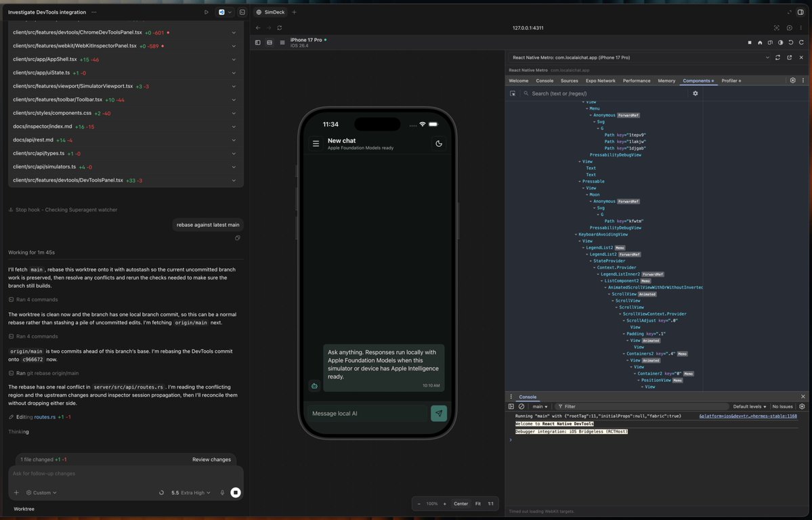
Task: Click the browser reload icon
Action: 280,28
